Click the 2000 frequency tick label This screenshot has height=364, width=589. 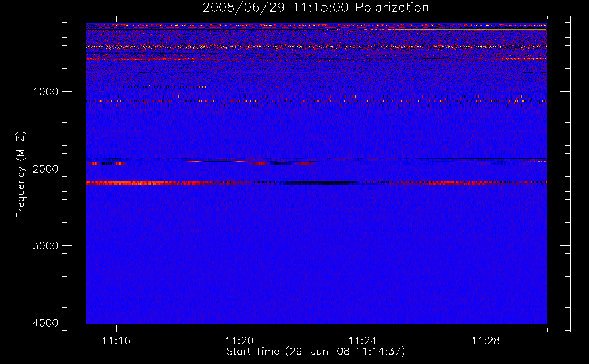[x=46, y=169]
